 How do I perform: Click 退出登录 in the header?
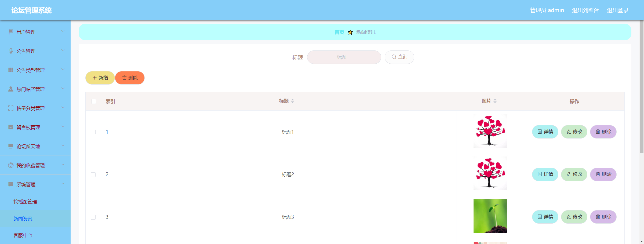click(618, 10)
